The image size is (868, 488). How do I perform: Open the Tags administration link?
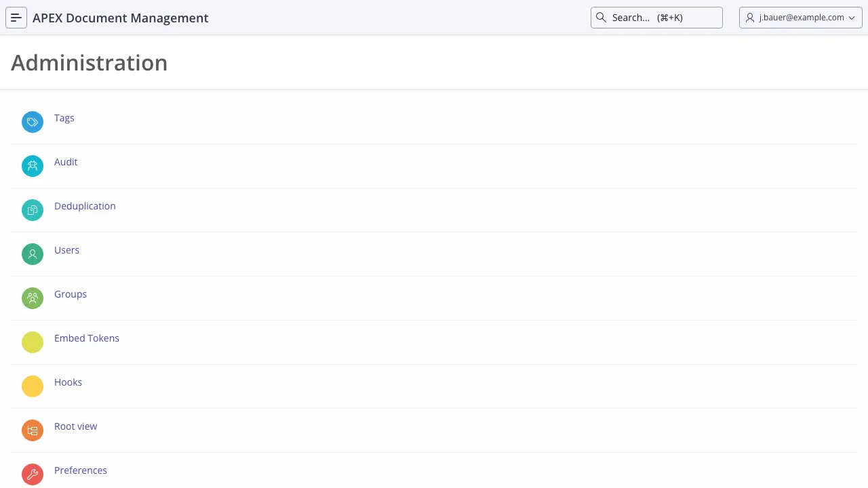pyautogui.click(x=64, y=118)
